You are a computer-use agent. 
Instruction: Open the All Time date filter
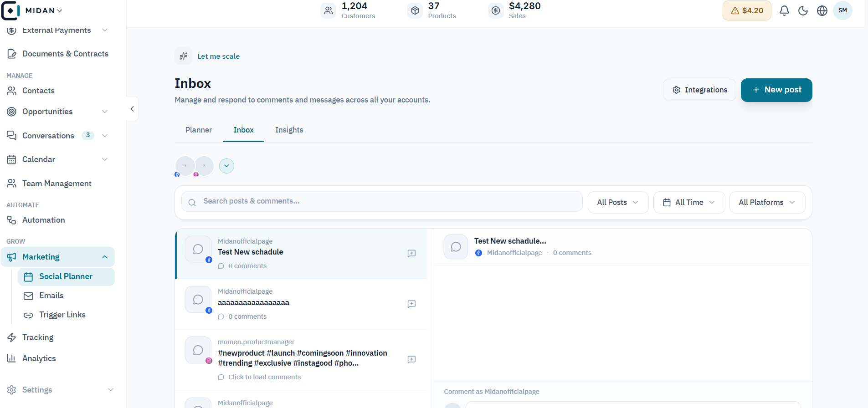[689, 203]
